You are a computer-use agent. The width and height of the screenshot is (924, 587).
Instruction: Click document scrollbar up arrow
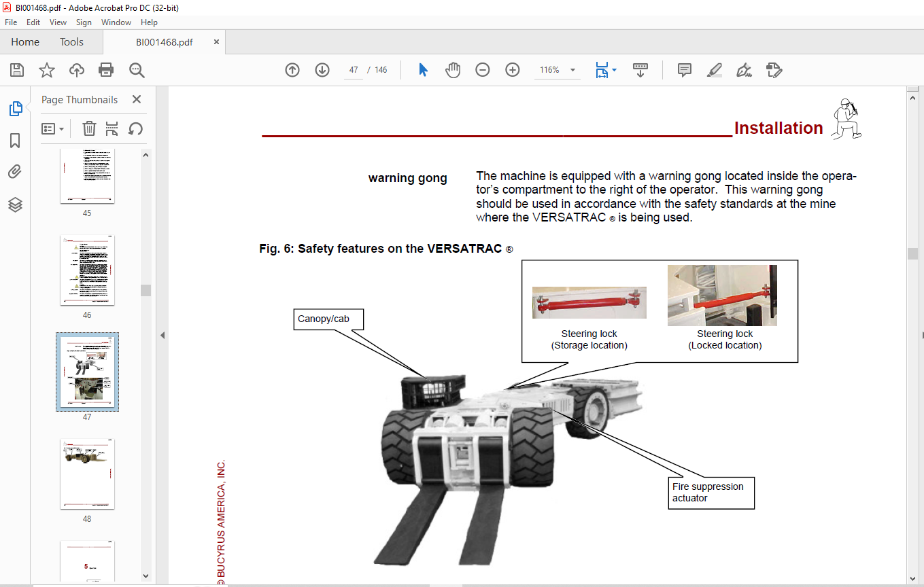(912, 98)
